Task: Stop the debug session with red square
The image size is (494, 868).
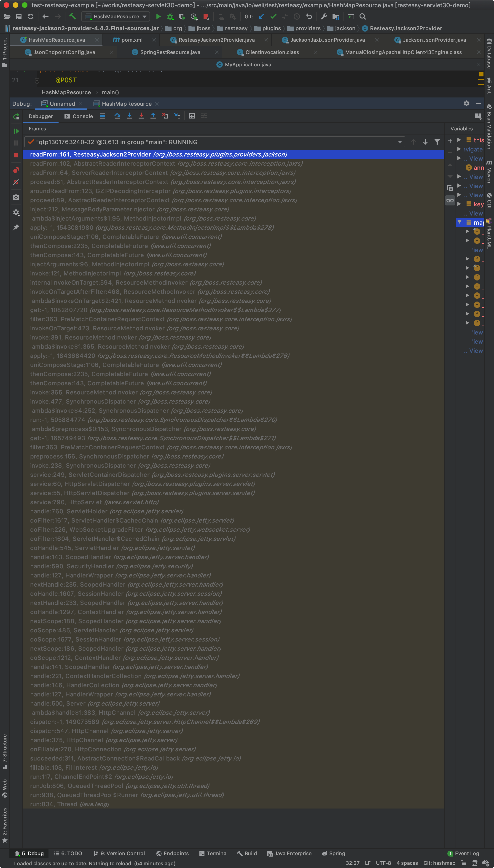Action: (16, 155)
